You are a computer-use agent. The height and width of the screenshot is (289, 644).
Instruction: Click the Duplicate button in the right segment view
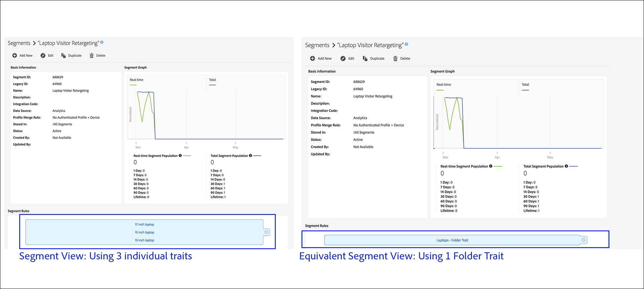[377, 58]
